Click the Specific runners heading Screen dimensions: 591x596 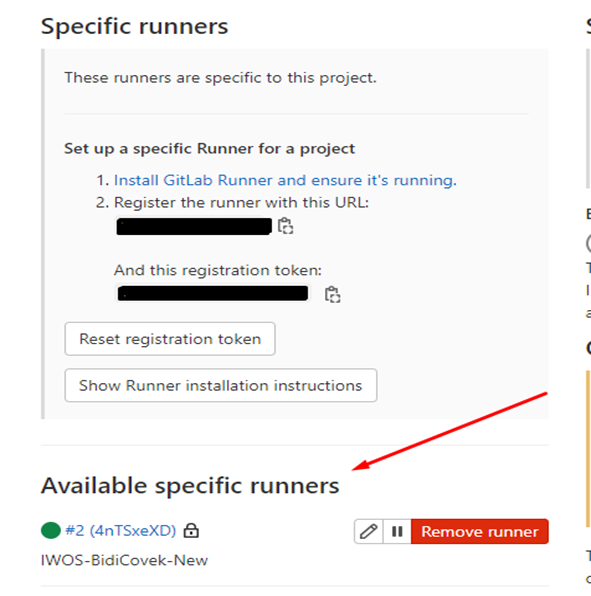click(x=135, y=26)
